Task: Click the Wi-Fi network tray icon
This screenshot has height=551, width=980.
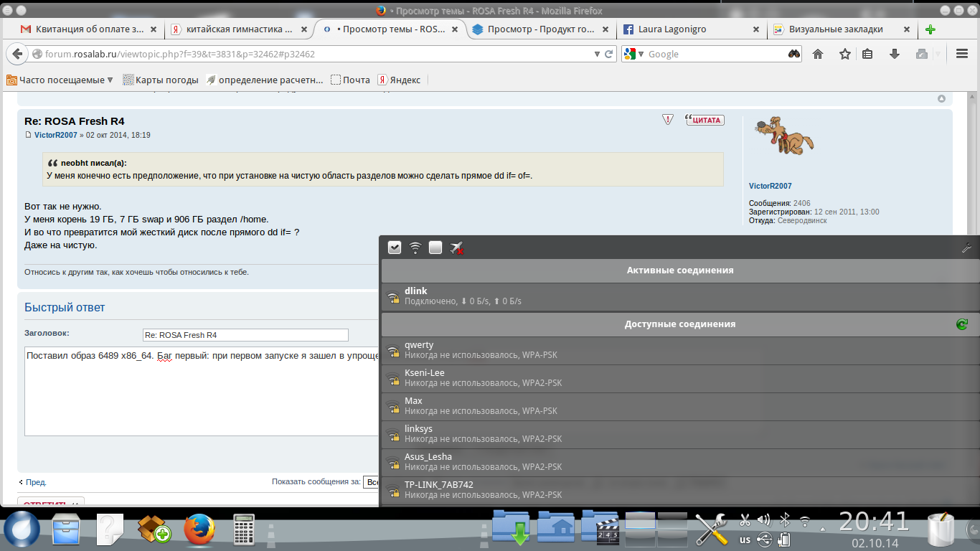Action: coord(805,520)
